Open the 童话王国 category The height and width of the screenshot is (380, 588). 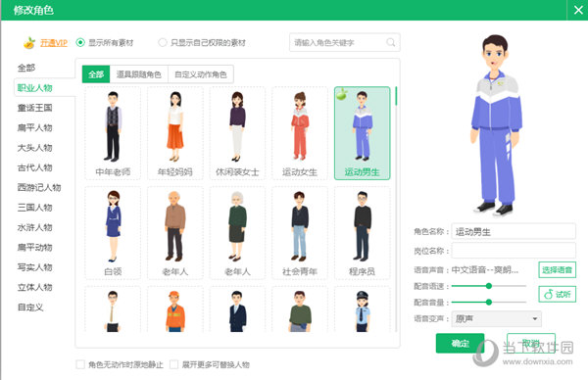point(35,108)
